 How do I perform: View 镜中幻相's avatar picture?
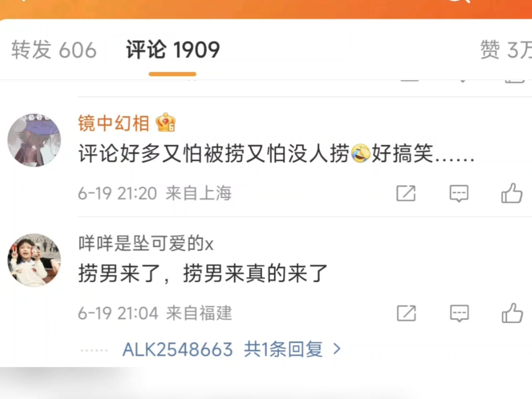(34, 140)
